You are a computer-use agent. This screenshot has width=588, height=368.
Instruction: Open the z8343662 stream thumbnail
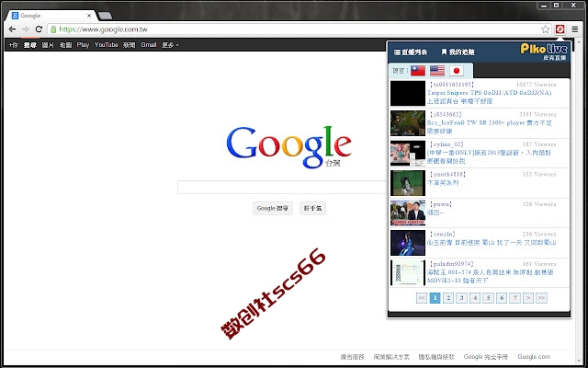pyautogui.click(x=408, y=123)
